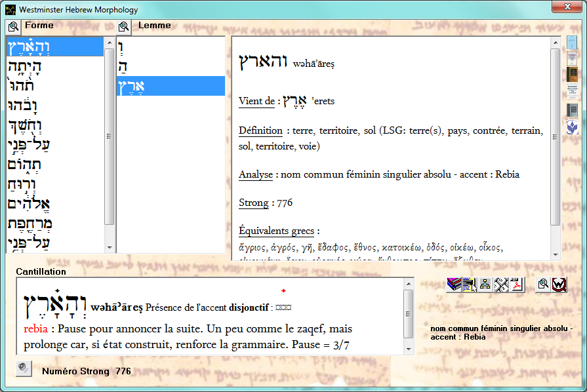Viewport: 587px width, 392px height.
Task: Select the lemma וְ in Lemme list
Action: click(171, 47)
